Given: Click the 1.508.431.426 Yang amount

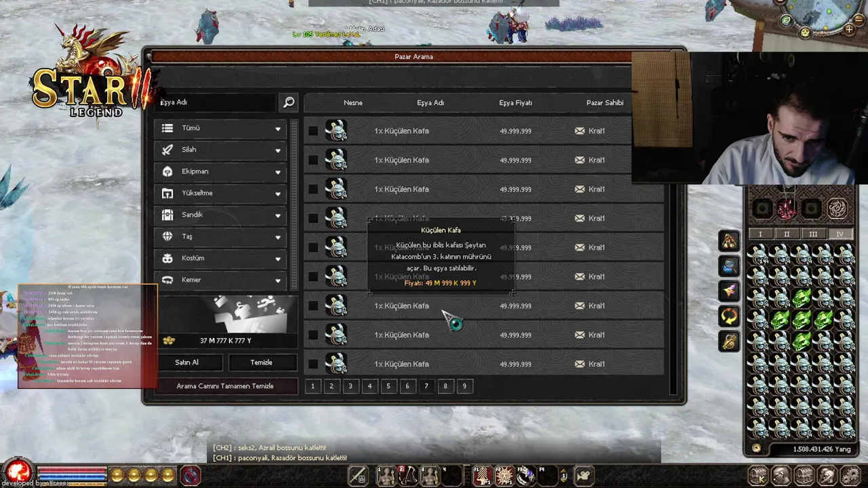Looking at the screenshot, I should (x=821, y=449).
